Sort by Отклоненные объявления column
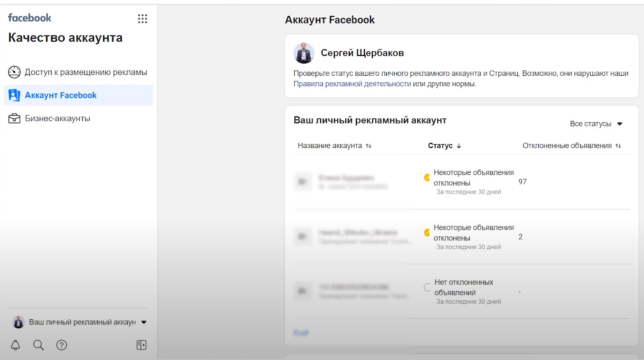This screenshot has height=360, width=644. coord(572,146)
